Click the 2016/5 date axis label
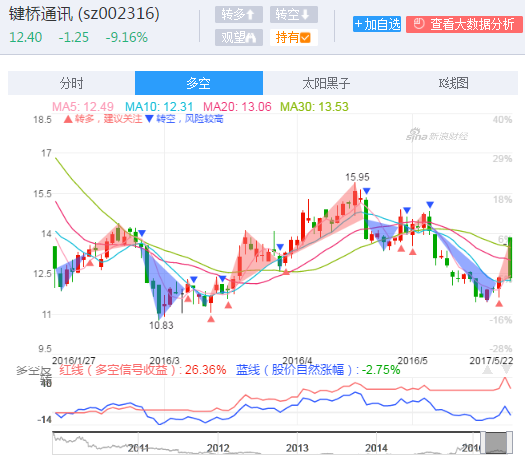This screenshot has width=525, height=470. [412, 361]
